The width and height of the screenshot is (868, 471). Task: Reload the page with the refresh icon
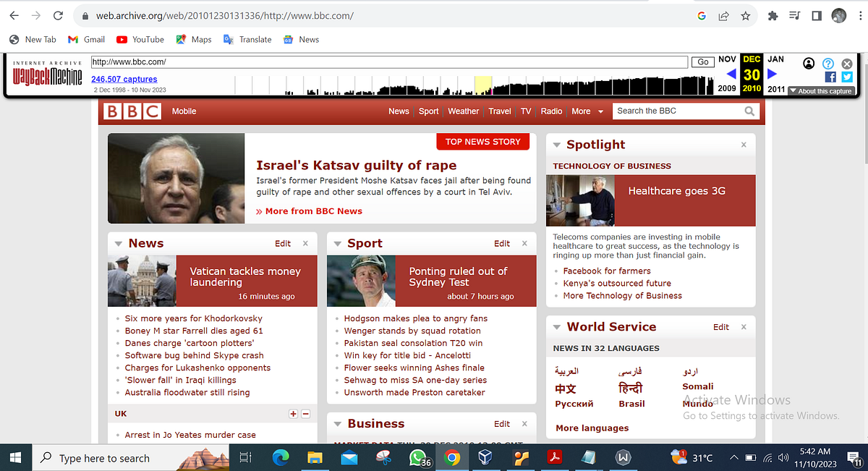coord(59,16)
